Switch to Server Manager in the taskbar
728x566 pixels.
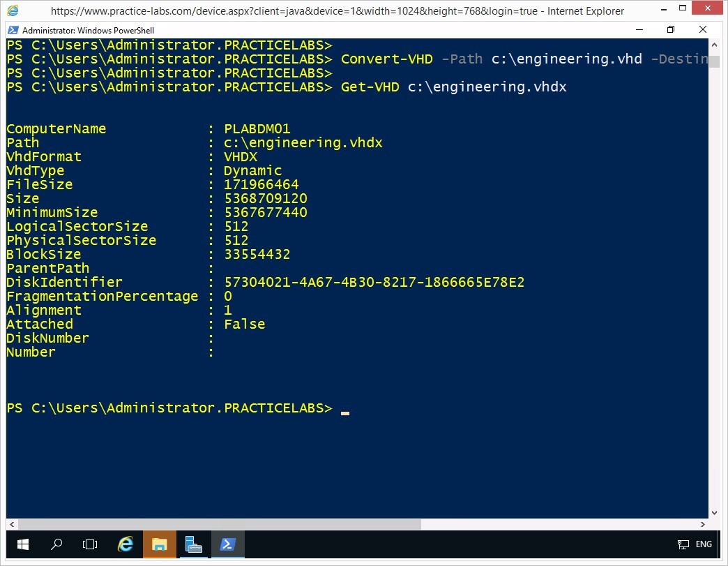[x=194, y=544]
